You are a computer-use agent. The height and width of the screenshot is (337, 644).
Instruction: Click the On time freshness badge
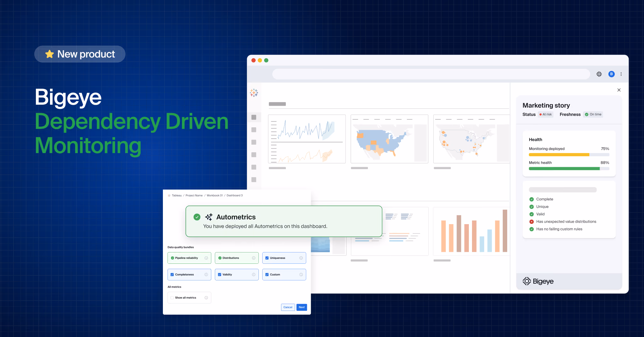coord(593,114)
